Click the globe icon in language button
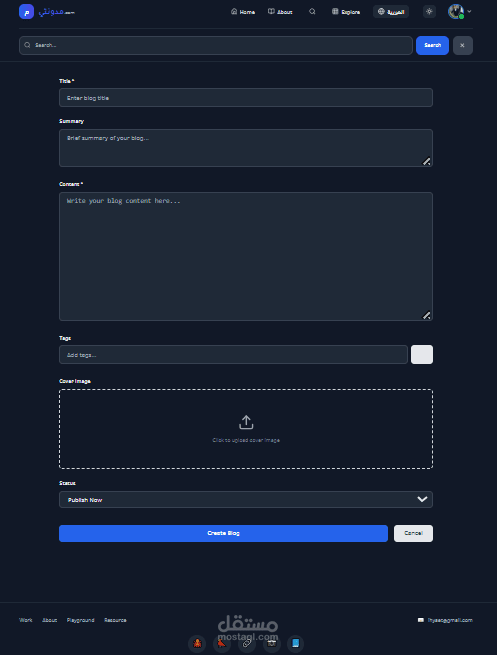 pos(381,11)
